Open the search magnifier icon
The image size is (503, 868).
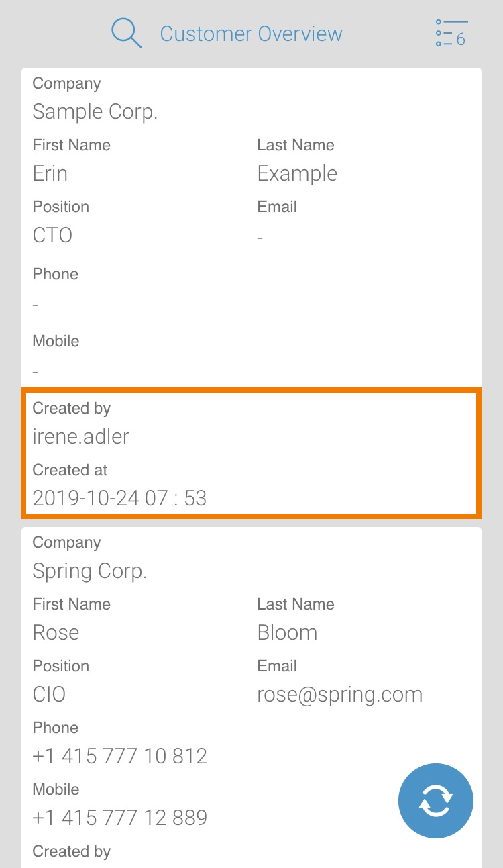126,34
